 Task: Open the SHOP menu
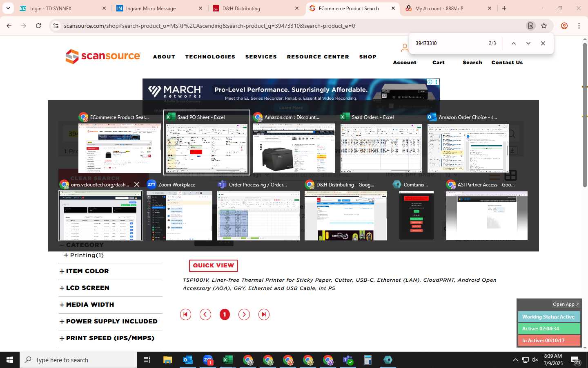[x=368, y=57]
